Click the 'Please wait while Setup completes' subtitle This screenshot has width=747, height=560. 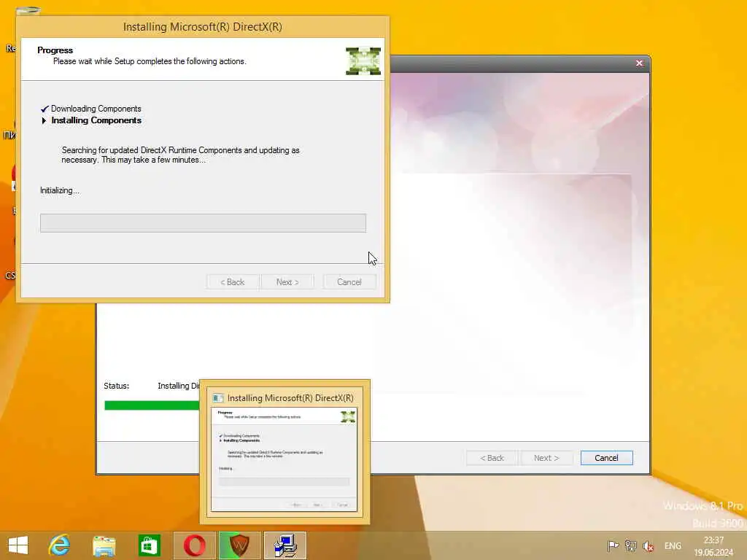(150, 61)
